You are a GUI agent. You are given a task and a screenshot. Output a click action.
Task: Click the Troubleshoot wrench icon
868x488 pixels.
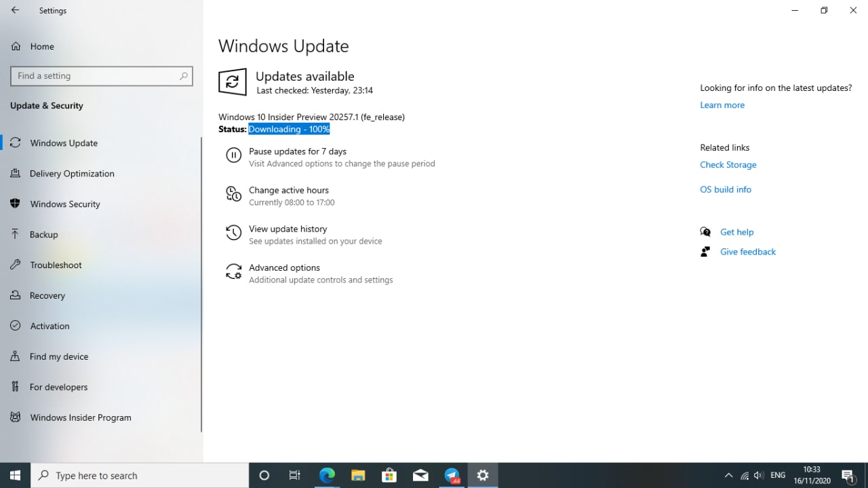(15, 265)
